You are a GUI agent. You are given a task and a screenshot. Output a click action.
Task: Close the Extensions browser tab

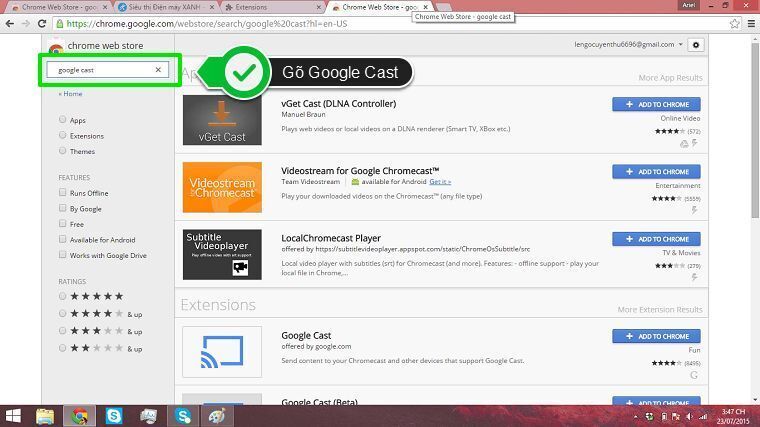[x=318, y=7]
